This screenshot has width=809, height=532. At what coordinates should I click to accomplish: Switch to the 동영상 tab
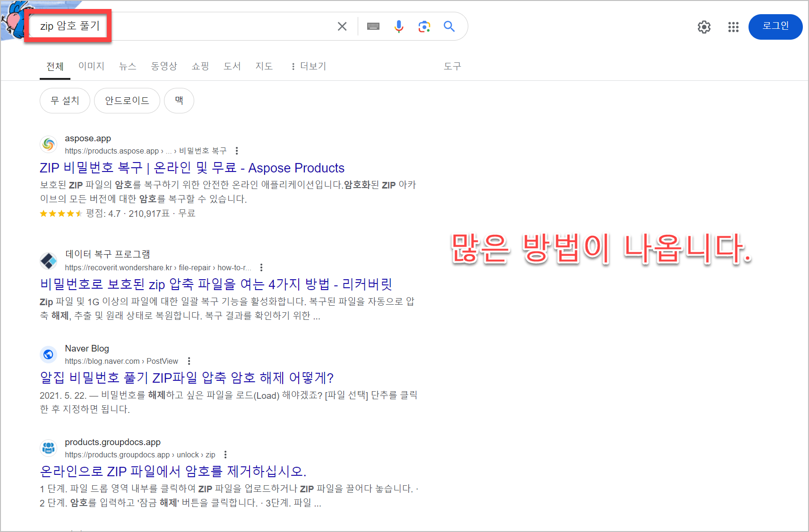[x=164, y=66]
